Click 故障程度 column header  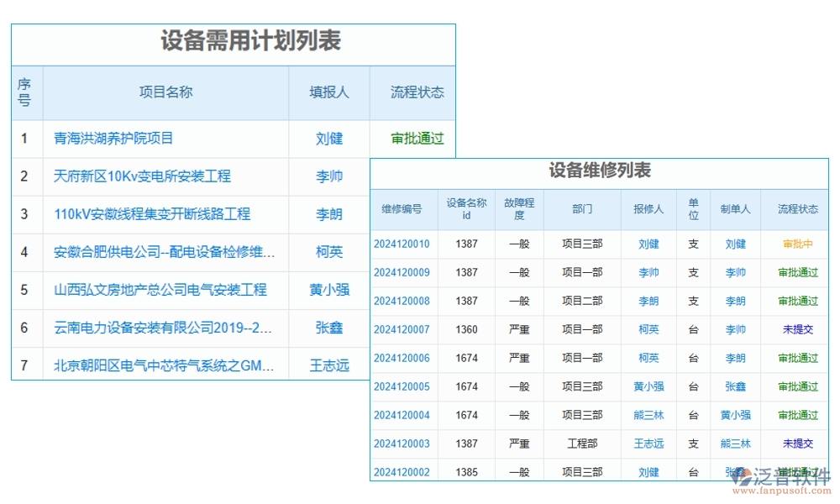pos(519,209)
